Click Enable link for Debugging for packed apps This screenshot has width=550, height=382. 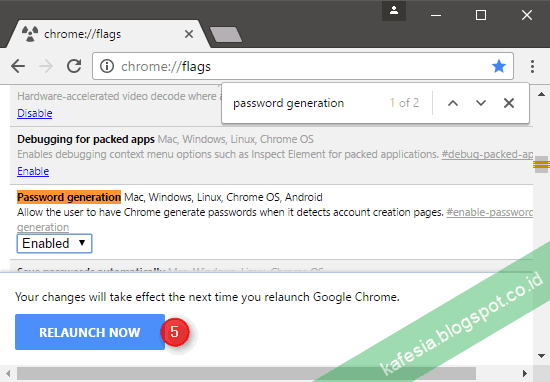pos(33,171)
